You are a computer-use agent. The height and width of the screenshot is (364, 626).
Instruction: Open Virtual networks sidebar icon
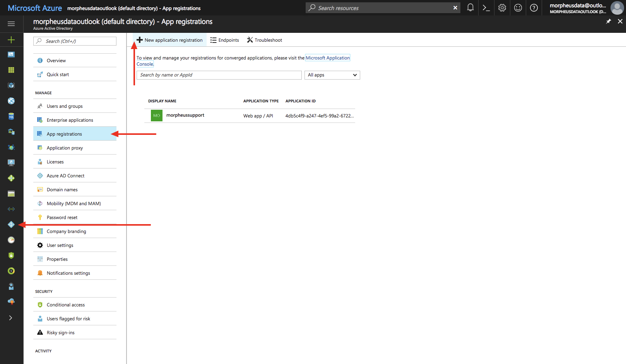(x=11, y=209)
